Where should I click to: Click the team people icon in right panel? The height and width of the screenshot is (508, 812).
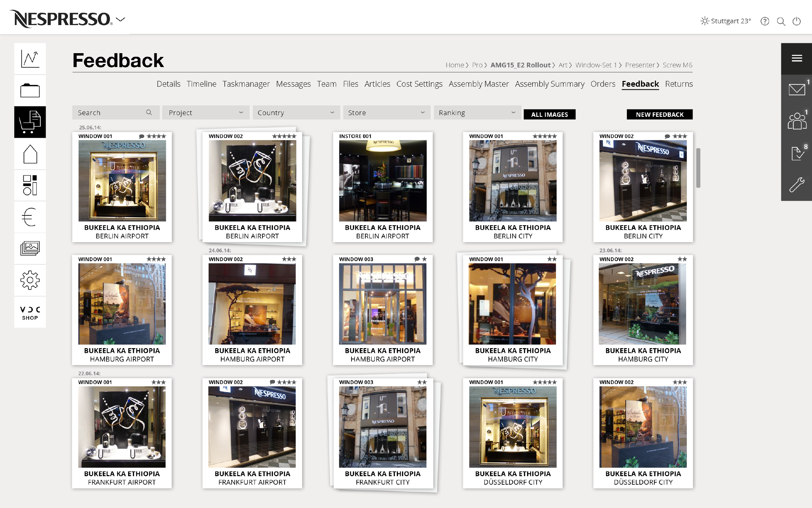point(796,121)
